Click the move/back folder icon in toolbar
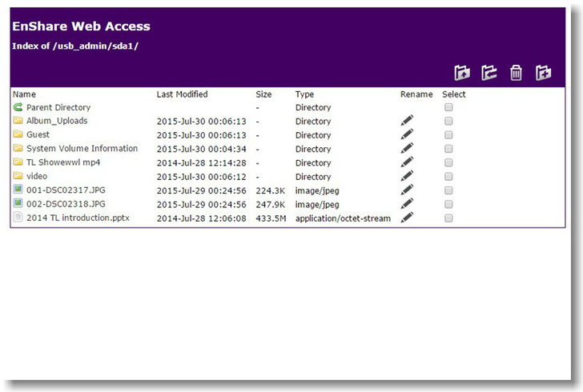The width and height of the screenshot is (583, 392). tap(489, 73)
